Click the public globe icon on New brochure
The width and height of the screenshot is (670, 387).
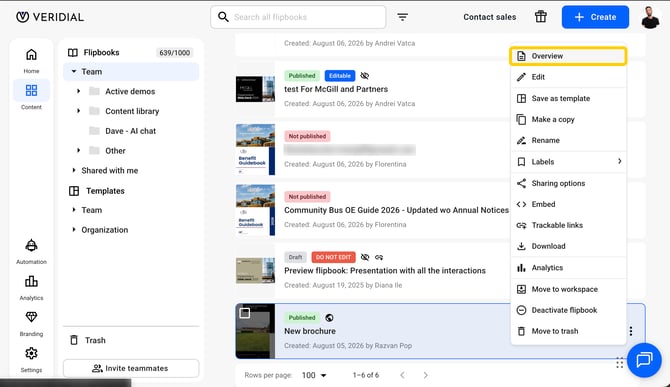pos(329,318)
